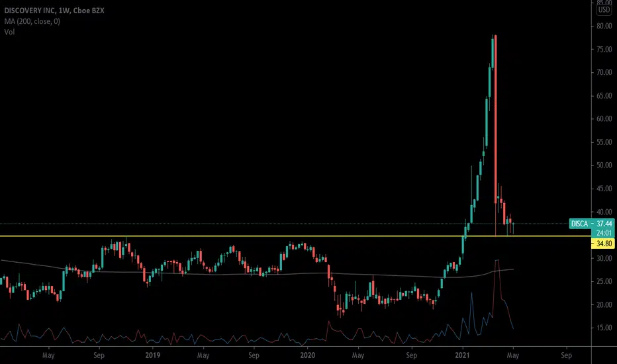This screenshot has width=617, height=364.
Task: Click the 45.00 price axis label
Action: pos(604,189)
